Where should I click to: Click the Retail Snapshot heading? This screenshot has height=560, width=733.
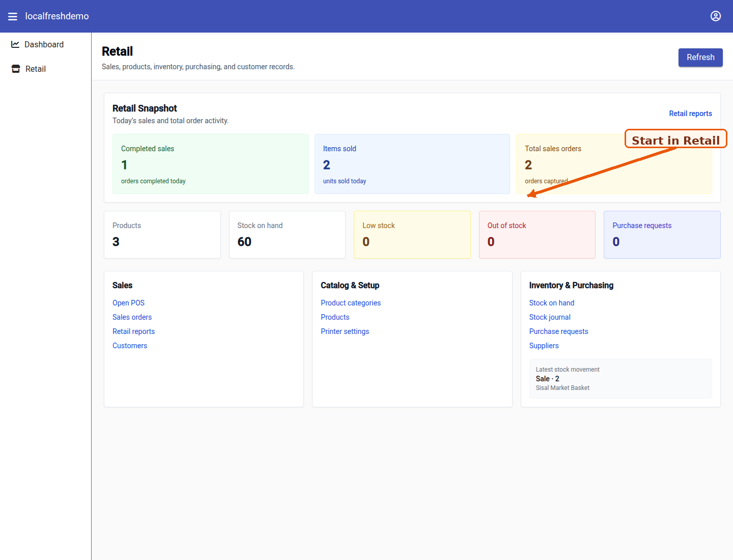click(145, 108)
